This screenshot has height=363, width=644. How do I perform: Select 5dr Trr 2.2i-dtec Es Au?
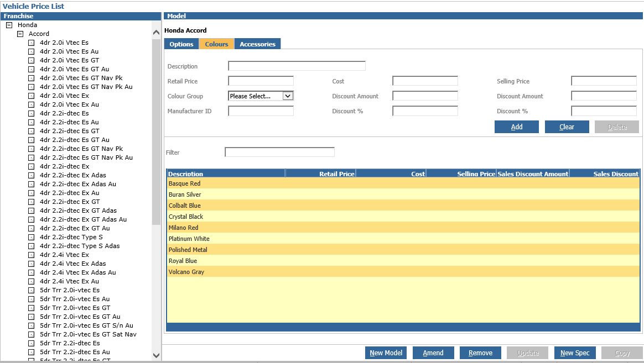point(75,352)
